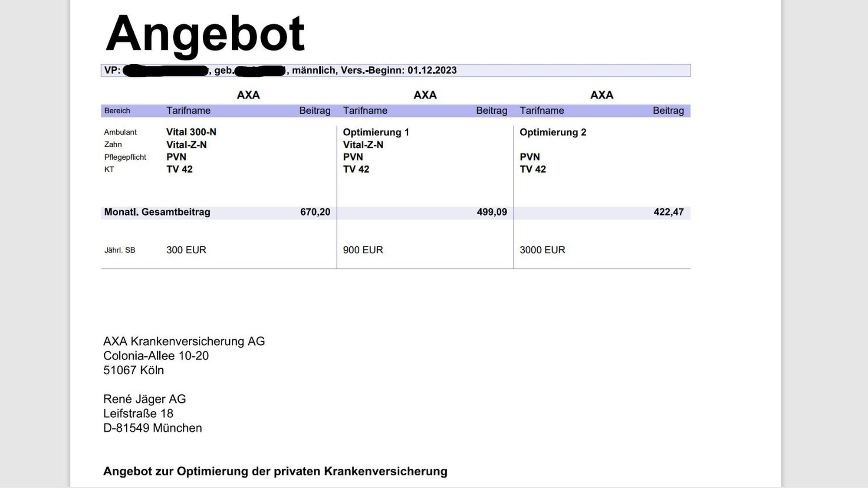868x488 pixels.
Task: Click the 'Colonia-Allee 10-20' address line
Action: click(x=156, y=356)
